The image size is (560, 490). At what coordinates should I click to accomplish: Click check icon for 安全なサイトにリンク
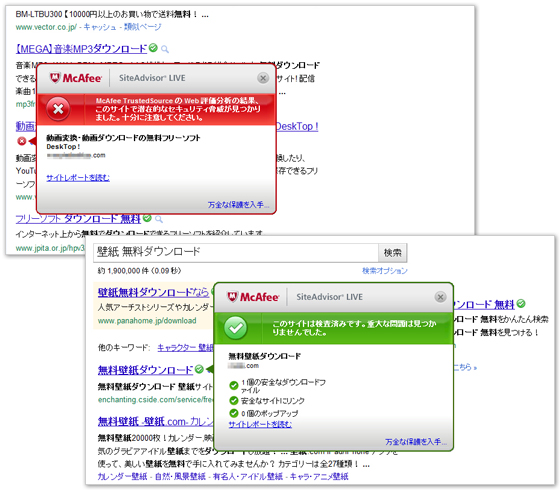[x=234, y=400]
